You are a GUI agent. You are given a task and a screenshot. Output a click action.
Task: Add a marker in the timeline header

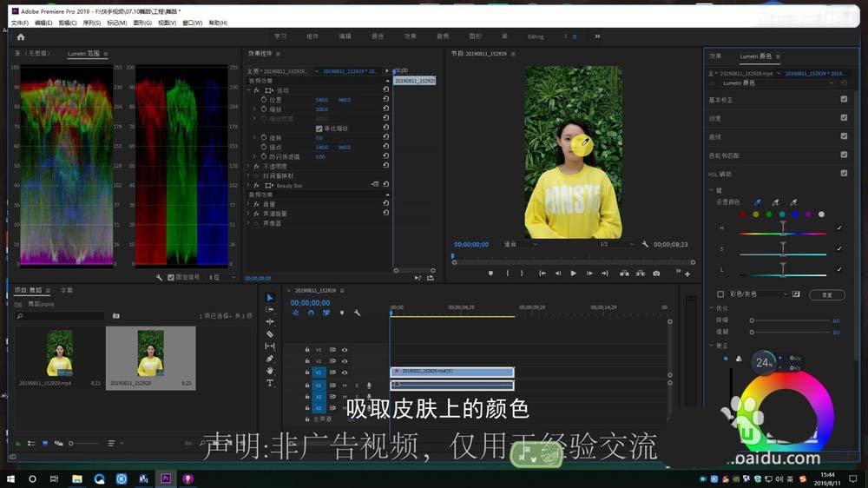pos(341,313)
